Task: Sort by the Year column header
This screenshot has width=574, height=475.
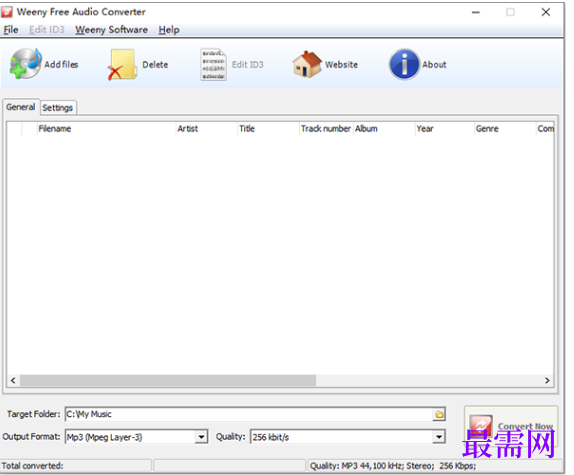Action: pos(444,129)
